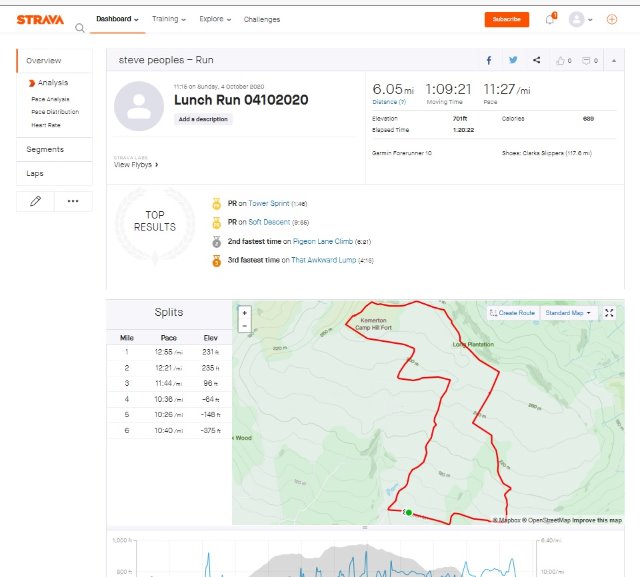Share activity on Twitter
Screen dimensions: 640x577
point(513,61)
